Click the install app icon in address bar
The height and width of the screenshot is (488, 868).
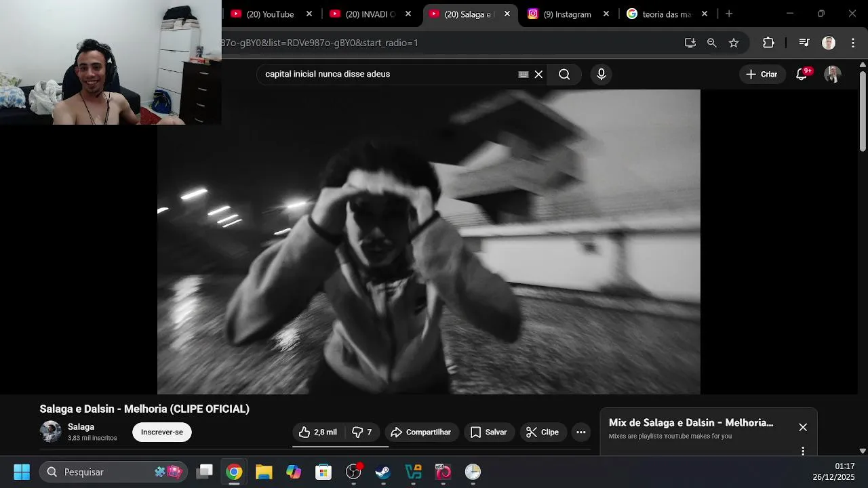[x=690, y=43]
